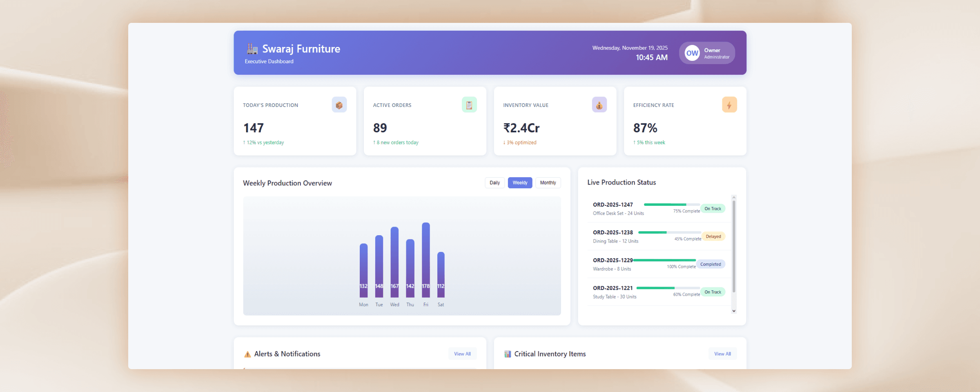
Task: Click the Live Production Status heading
Action: [621, 183]
